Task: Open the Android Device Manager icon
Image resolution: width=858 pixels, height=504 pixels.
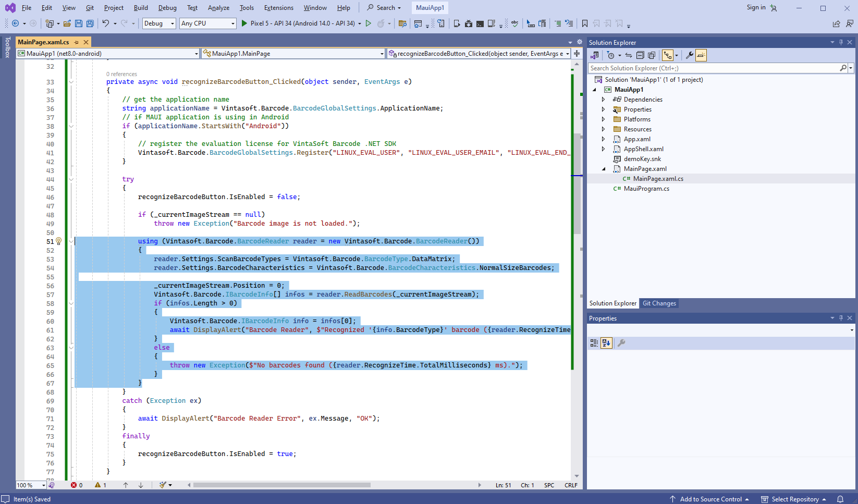Action: click(457, 23)
